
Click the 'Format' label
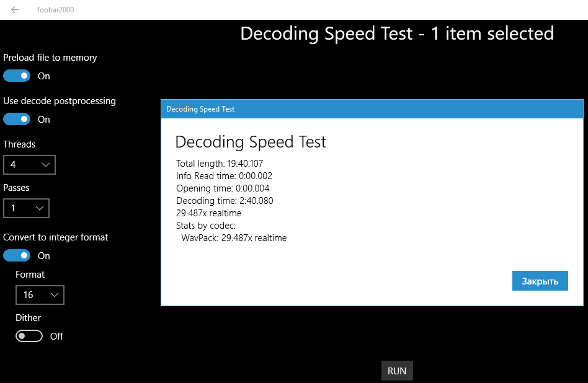[30, 275]
